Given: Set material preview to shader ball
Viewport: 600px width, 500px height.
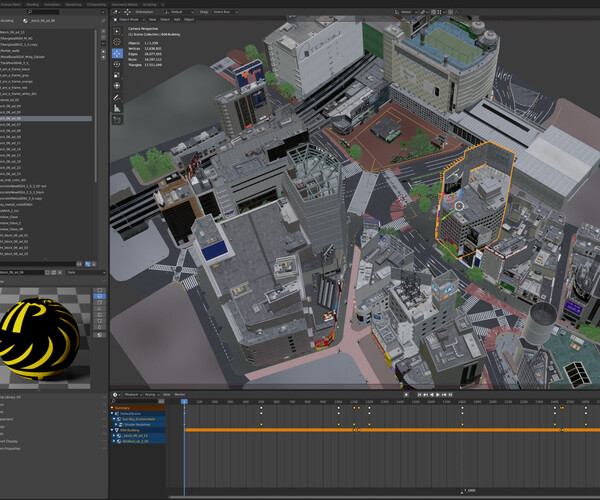Looking at the screenshot, I should click(100, 314).
